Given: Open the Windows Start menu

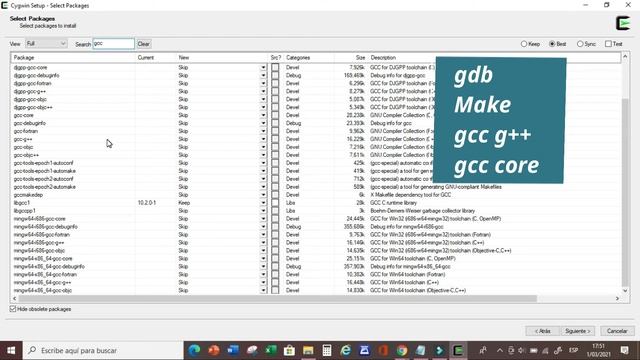Looking at the screenshot, I should [11, 350].
